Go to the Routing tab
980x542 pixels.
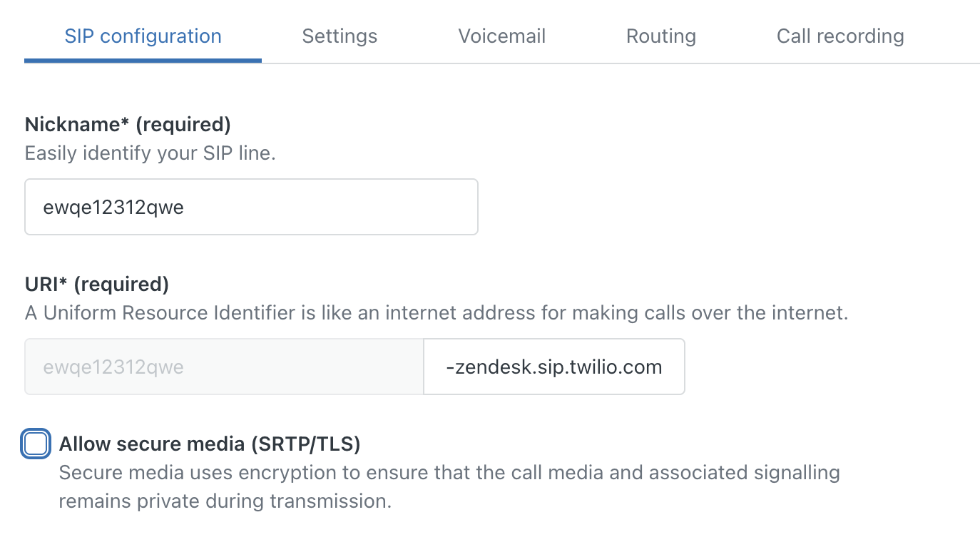click(x=660, y=36)
